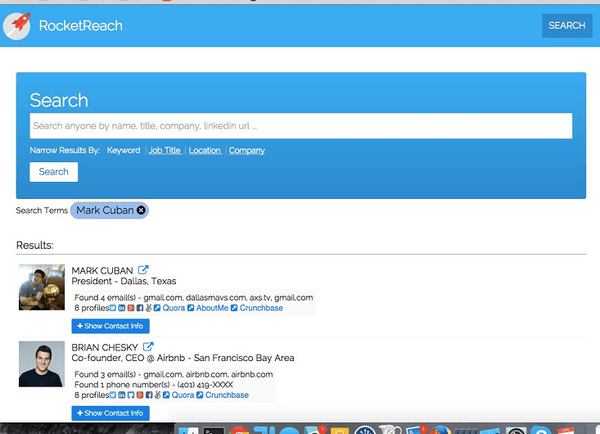Click the large 'Search' panel heading
This screenshot has height=434, width=600.
(x=59, y=100)
